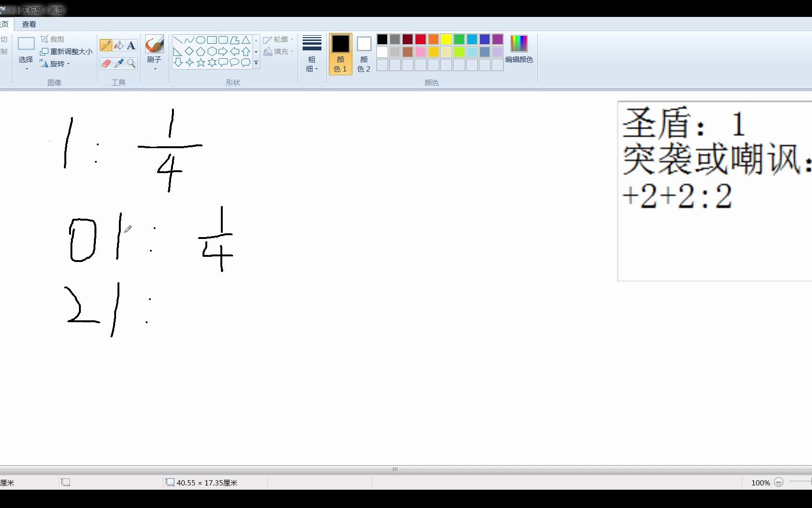Pick the Five-point star shape
Image resolution: width=812 pixels, height=508 pixels.
pos(201,63)
